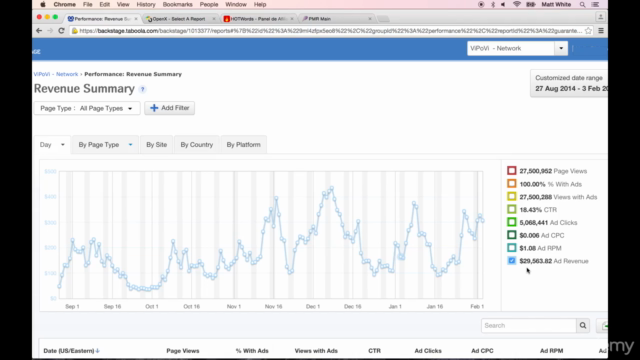Click the Matt White user name
The height and width of the screenshot is (360, 640).
[x=556, y=4]
